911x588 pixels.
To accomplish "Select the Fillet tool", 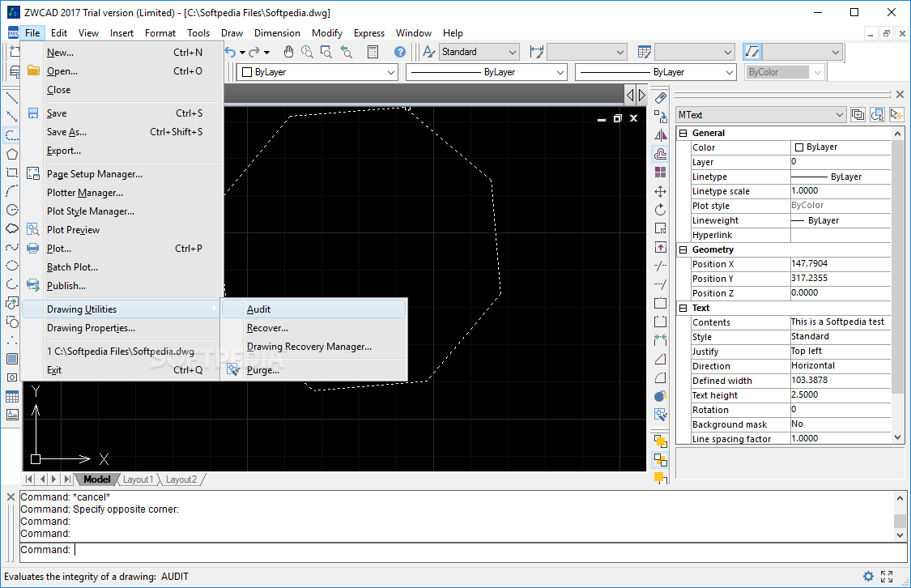I will 661,377.
